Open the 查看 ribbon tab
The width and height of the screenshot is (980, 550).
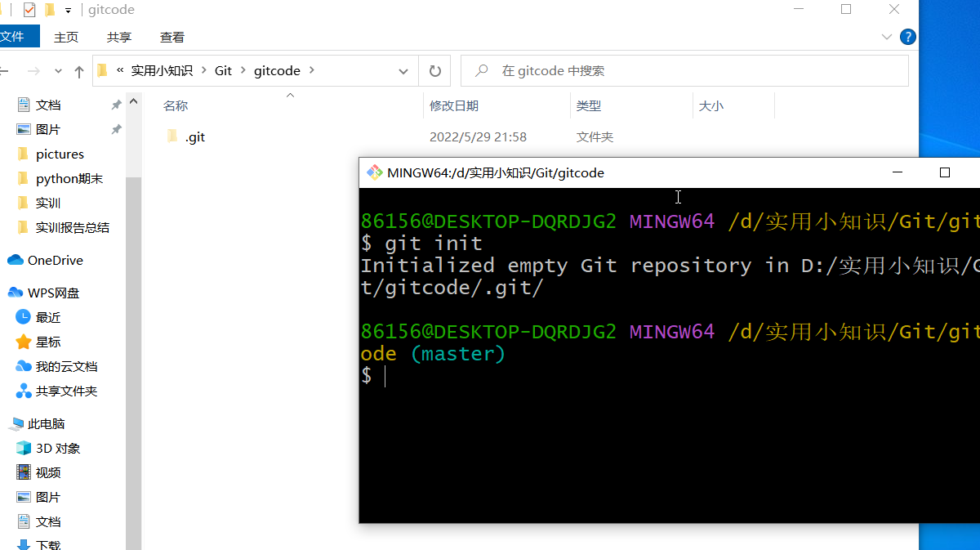point(172,37)
